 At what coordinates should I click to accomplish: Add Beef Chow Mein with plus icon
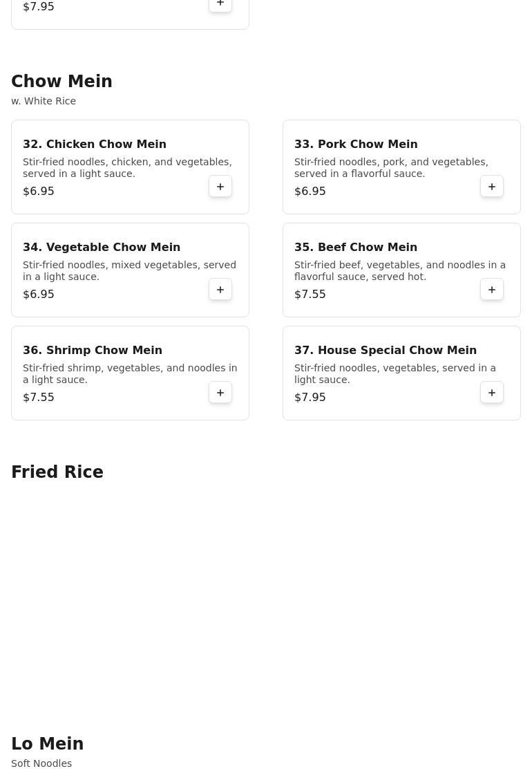[x=492, y=290]
